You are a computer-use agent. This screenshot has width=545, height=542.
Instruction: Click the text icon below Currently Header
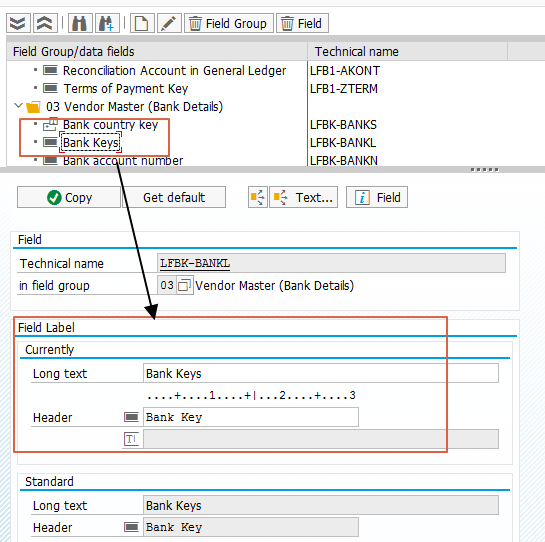point(131,439)
